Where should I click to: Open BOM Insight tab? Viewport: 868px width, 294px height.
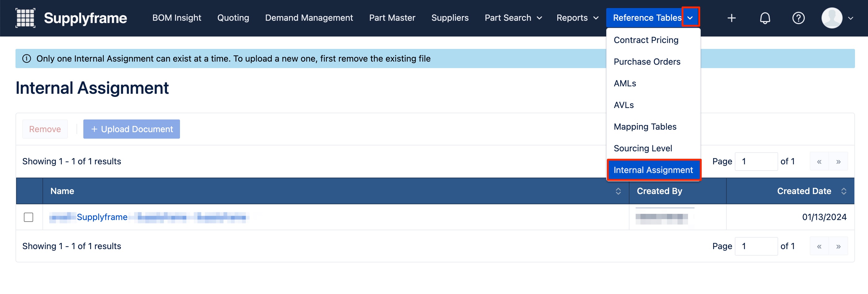pos(177,18)
